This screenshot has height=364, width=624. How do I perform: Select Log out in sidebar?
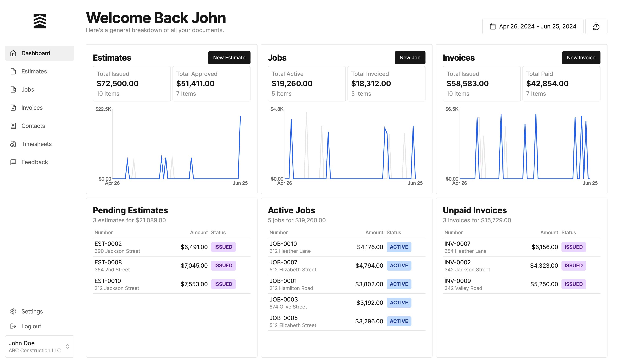[x=40, y=326]
